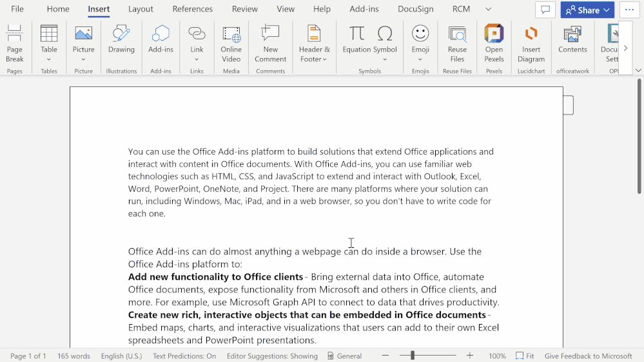Screen dimensions: 644x362
Task: Open the Emoji picker
Action: click(x=420, y=39)
